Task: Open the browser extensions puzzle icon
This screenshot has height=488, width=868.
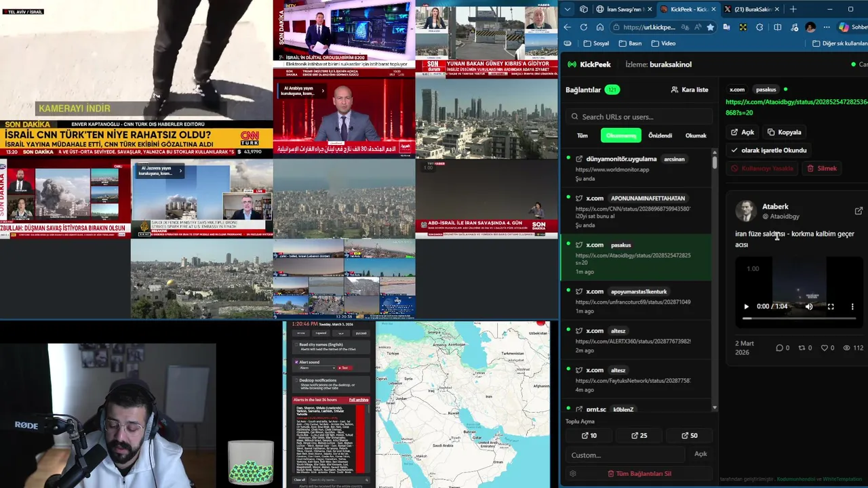Action: coord(759,27)
